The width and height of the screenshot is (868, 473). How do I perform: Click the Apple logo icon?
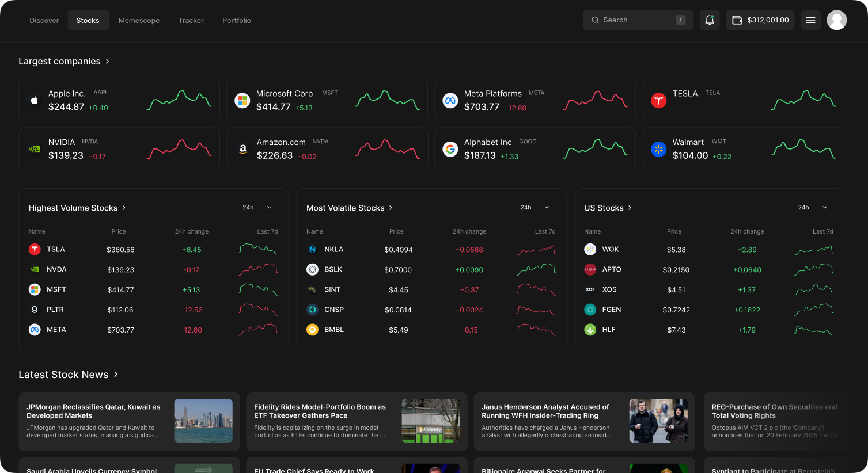point(35,100)
